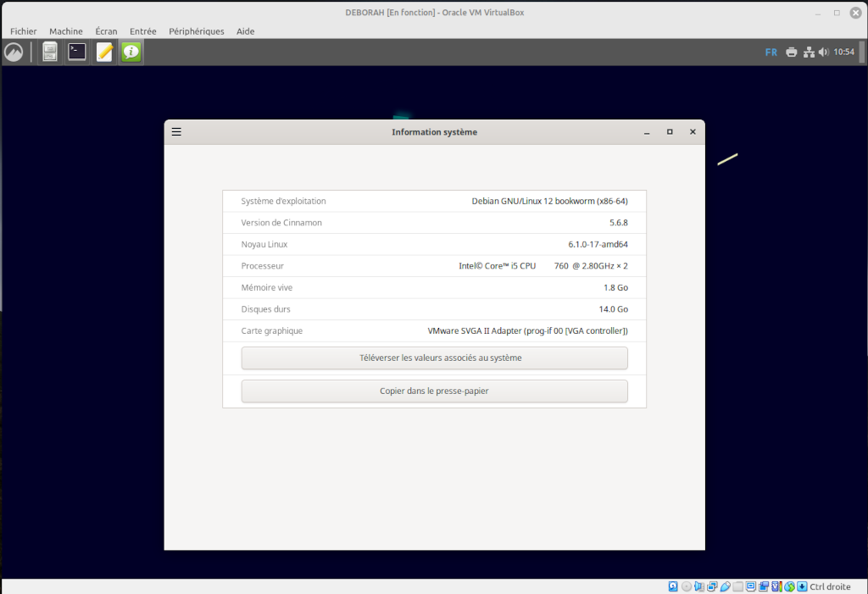Click the sound volume tray icon
The width and height of the screenshot is (868, 594).
tap(823, 53)
